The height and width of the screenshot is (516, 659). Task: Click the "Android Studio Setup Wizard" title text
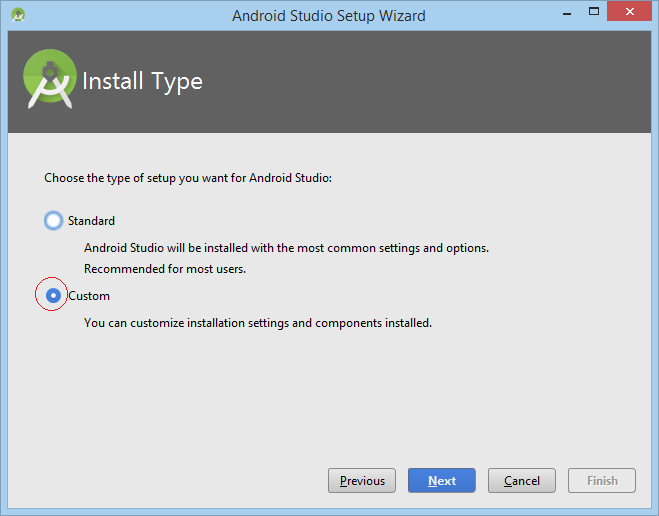[329, 16]
